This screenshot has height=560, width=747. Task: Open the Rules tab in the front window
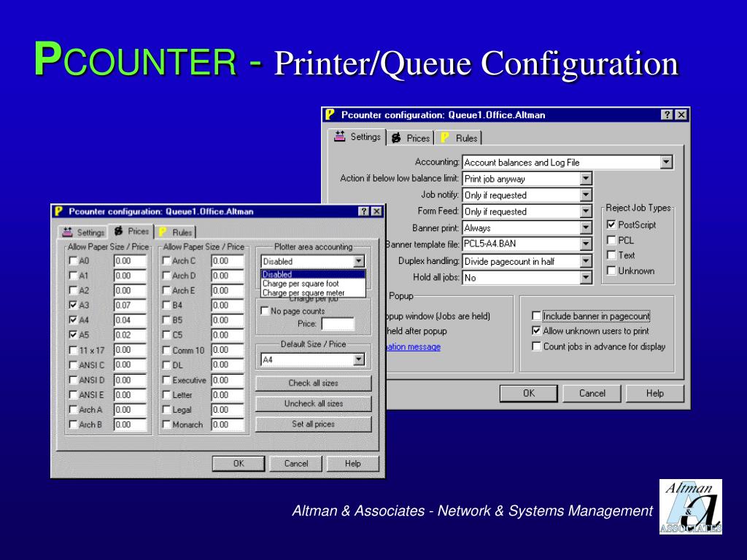[175, 232]
